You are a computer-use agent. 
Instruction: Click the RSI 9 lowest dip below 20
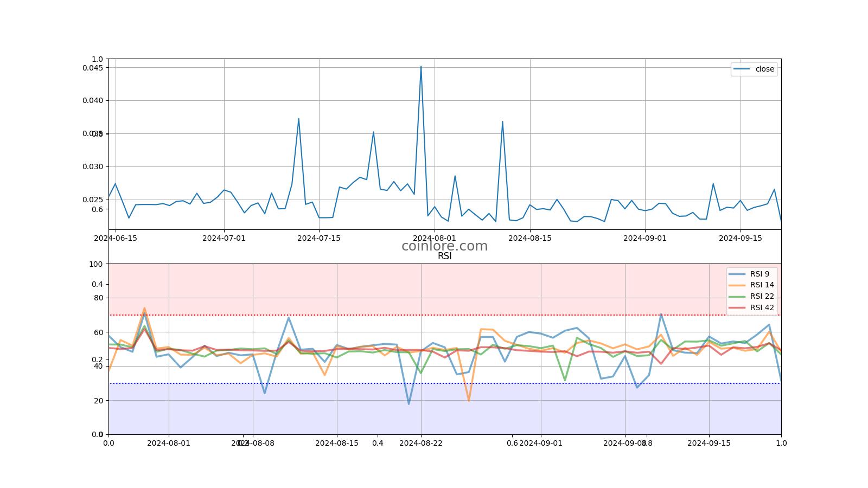pos(409,403)
